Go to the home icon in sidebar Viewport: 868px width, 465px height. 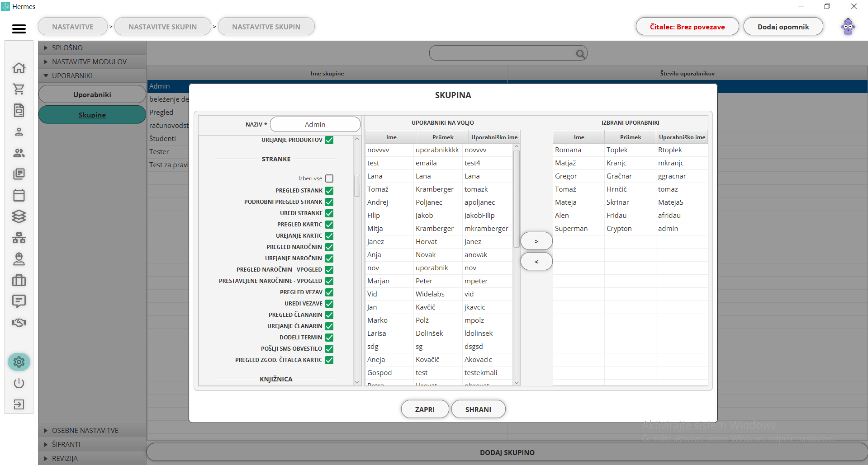coord(19,68)
